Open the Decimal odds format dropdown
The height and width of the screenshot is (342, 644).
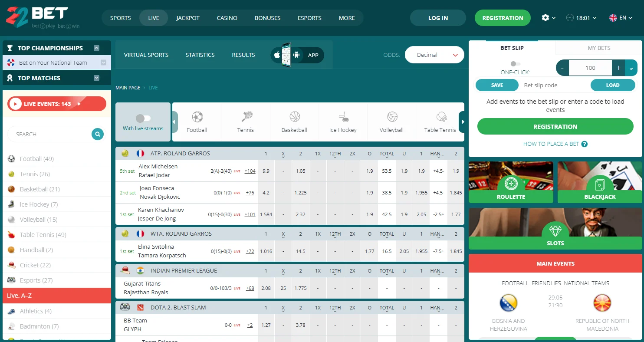(434, 55)
